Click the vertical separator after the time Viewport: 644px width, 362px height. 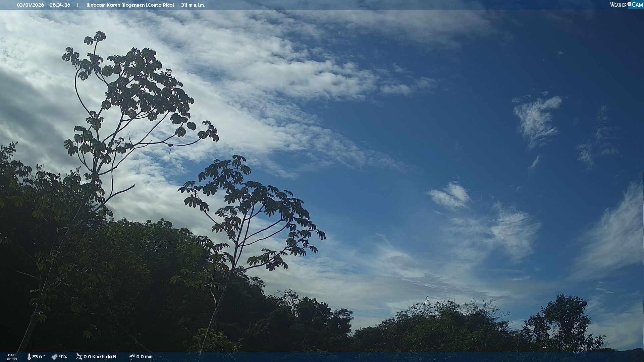(x=78, y=5)
